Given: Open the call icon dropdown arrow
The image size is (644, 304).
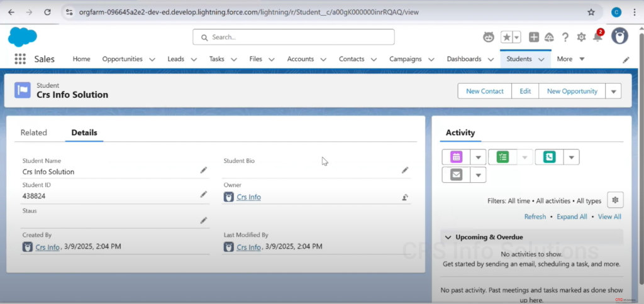Looking at the screenshot, I should (x=571, y=157).
